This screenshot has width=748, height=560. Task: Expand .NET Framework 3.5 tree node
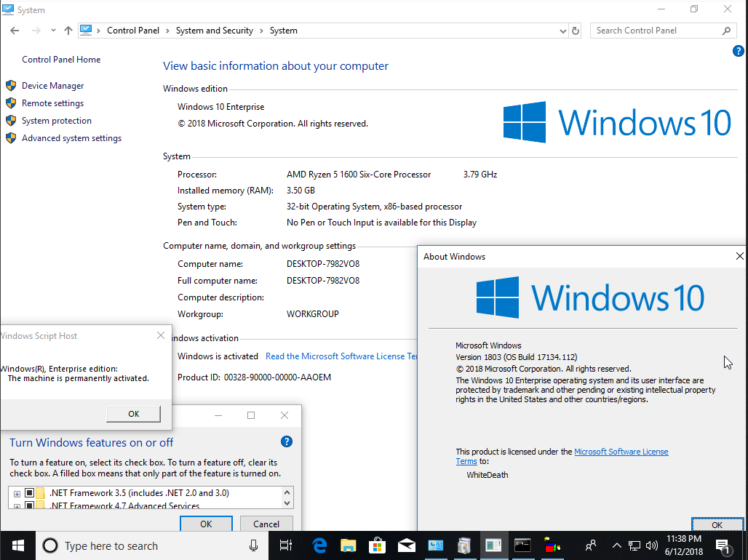(17, 494)
